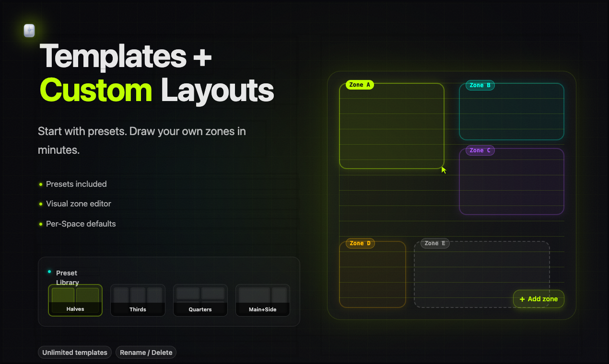The width and height of the screenshot is (609, 364).
Task: Click the Unlimited templates pill
Action: pyautogui.click(x=74, y=352)
